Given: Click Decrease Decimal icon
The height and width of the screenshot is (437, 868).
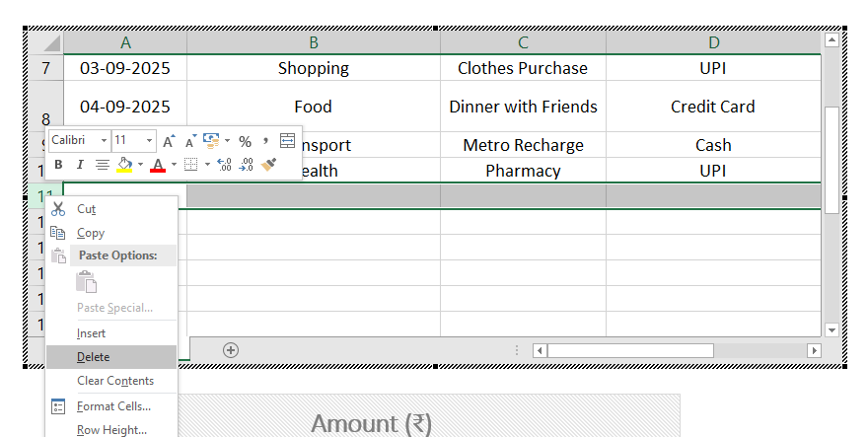Looking at the screenshot, I should (x=246, y=165).
